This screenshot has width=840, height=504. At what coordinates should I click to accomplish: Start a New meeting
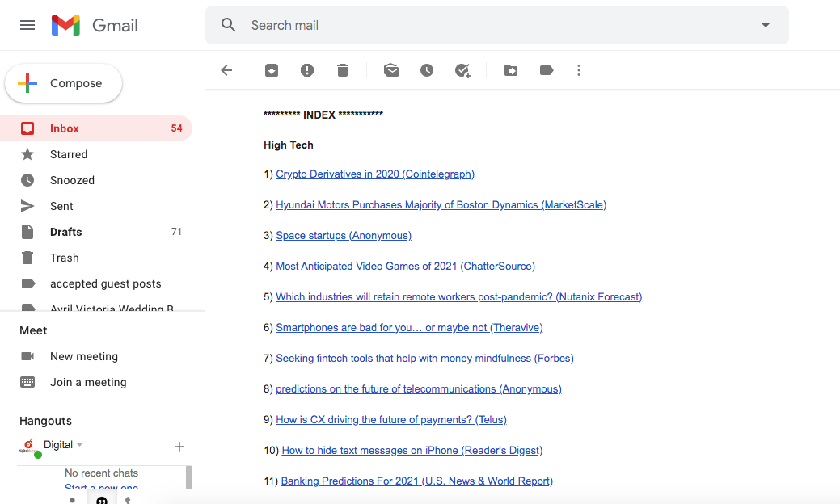click(84, 356)
